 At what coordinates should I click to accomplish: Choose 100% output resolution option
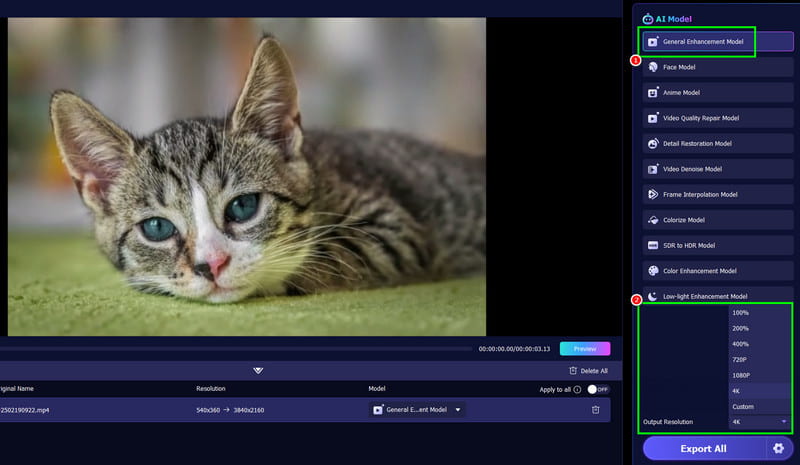click(760, 313)
